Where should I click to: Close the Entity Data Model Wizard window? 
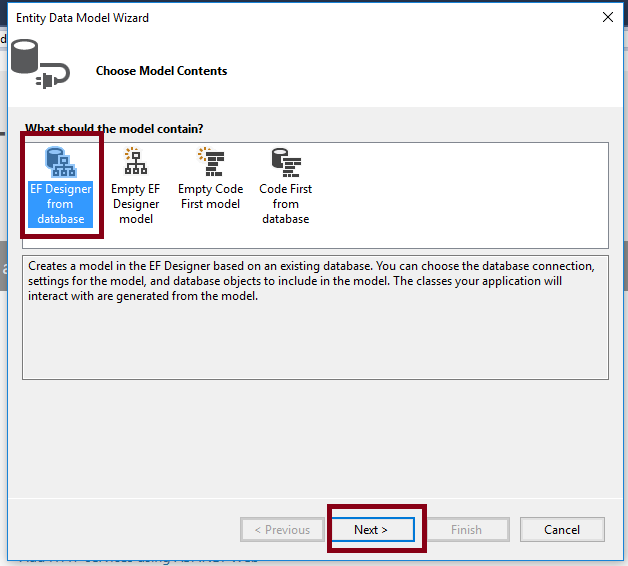(608, 17)
